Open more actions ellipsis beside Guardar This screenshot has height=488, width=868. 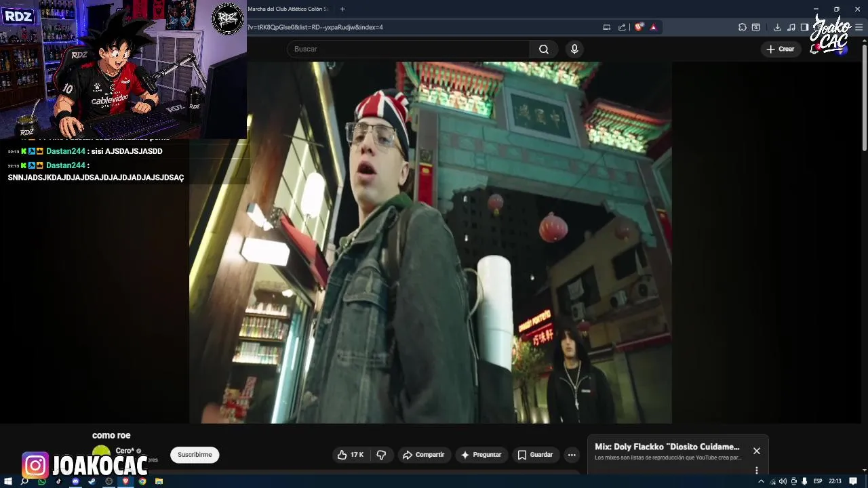tap(572, 455)
